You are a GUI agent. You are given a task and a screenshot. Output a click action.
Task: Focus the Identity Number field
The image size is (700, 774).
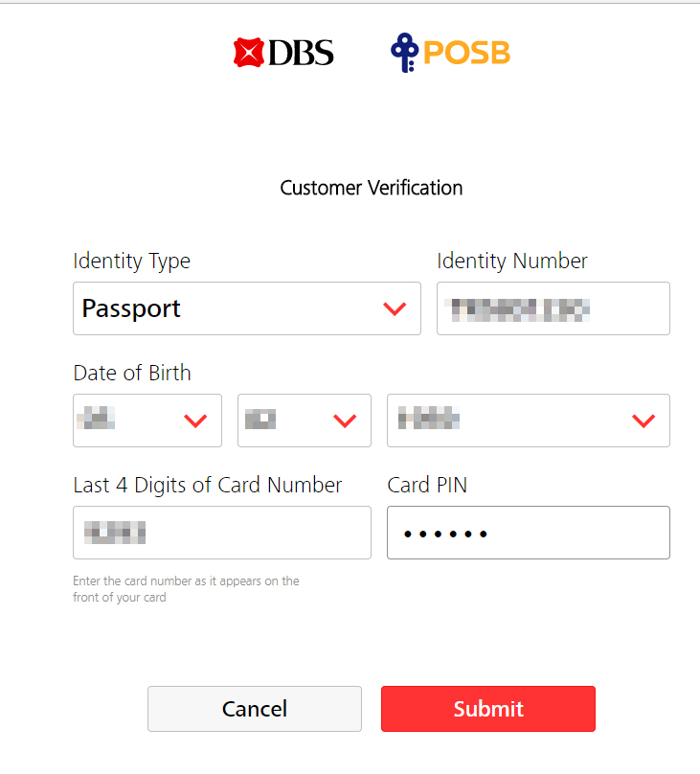point(553,308)
